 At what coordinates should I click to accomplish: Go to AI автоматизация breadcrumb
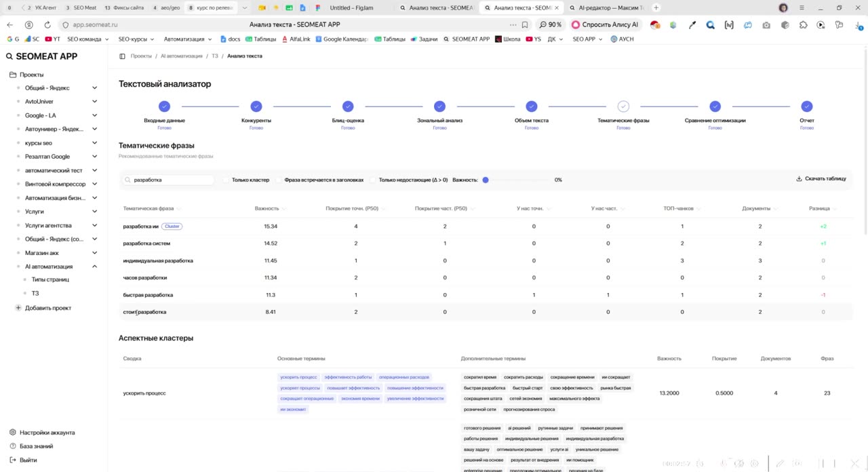[x=182, y=56]
